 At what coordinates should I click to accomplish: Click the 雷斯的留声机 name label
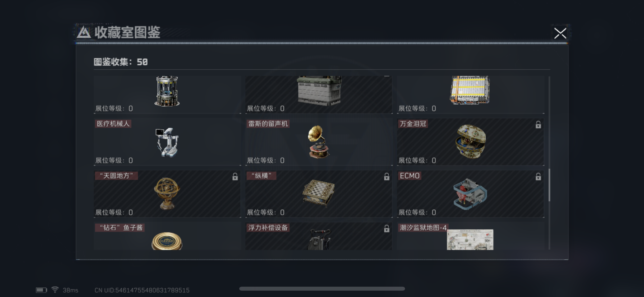(x=268, y=124)
